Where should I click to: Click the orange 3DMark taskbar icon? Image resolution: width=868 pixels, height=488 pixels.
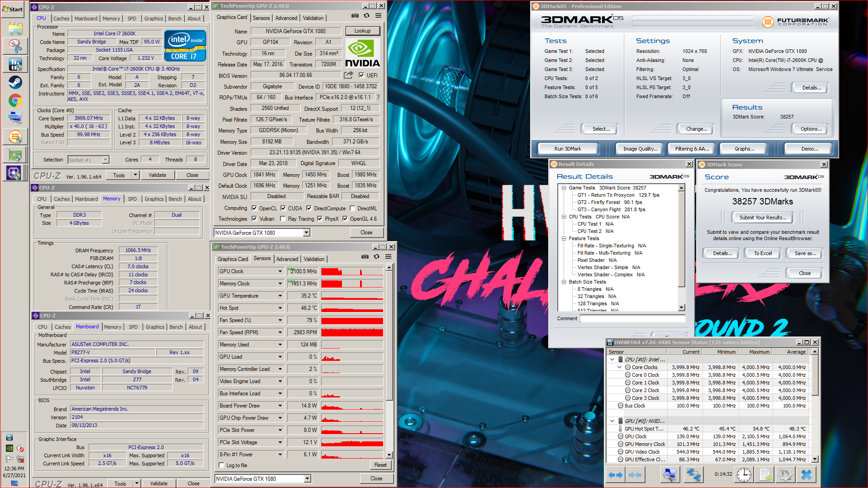point(15,137)
